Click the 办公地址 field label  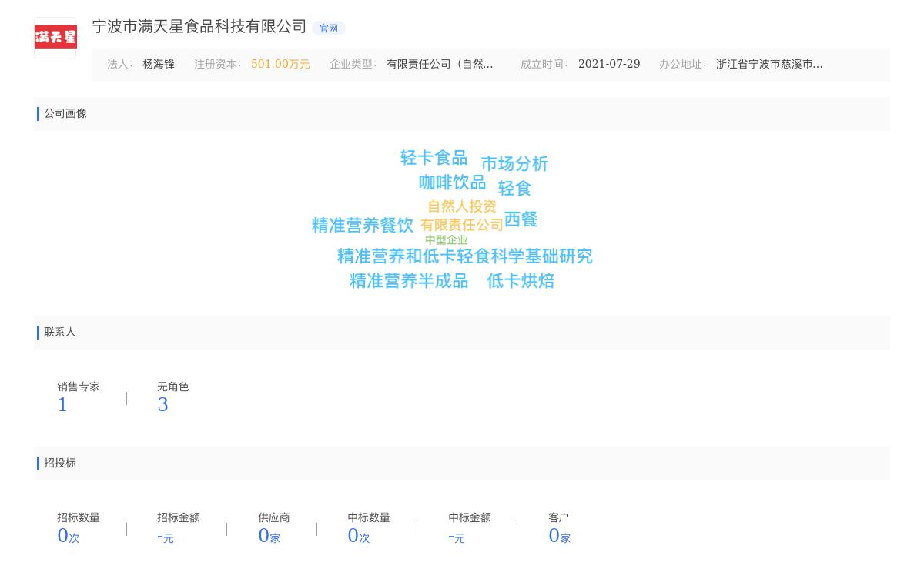pos(683,65)
